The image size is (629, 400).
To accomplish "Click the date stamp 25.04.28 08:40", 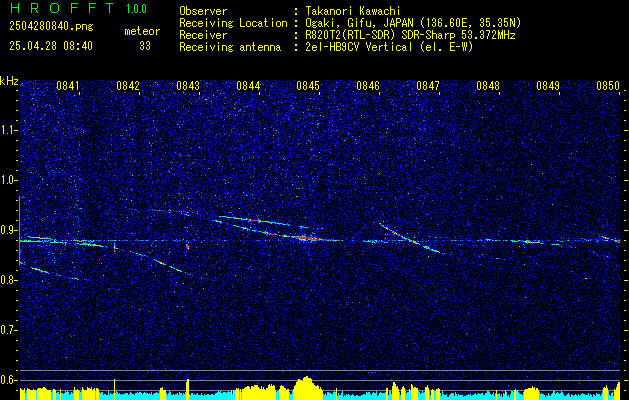I will (51, 46).
